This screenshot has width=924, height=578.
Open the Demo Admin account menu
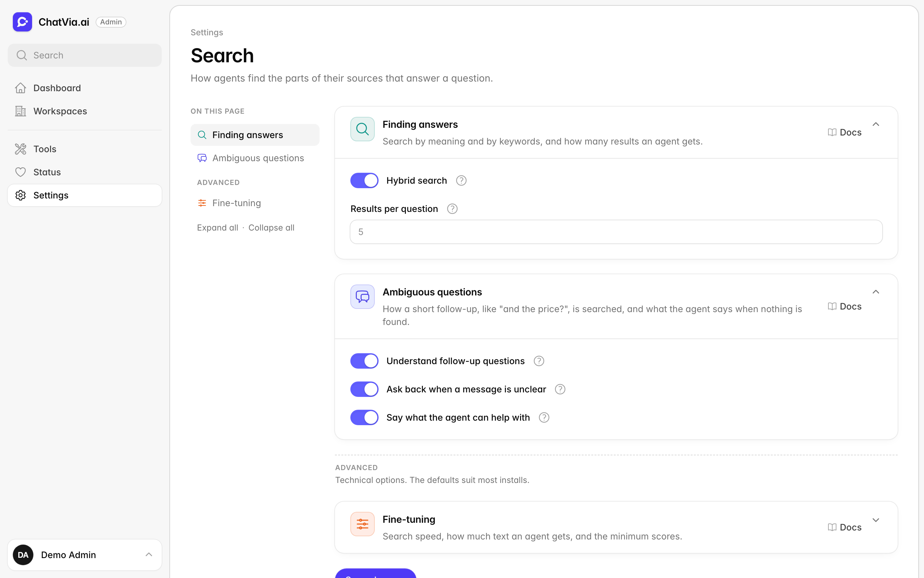(x=85, y=555)
